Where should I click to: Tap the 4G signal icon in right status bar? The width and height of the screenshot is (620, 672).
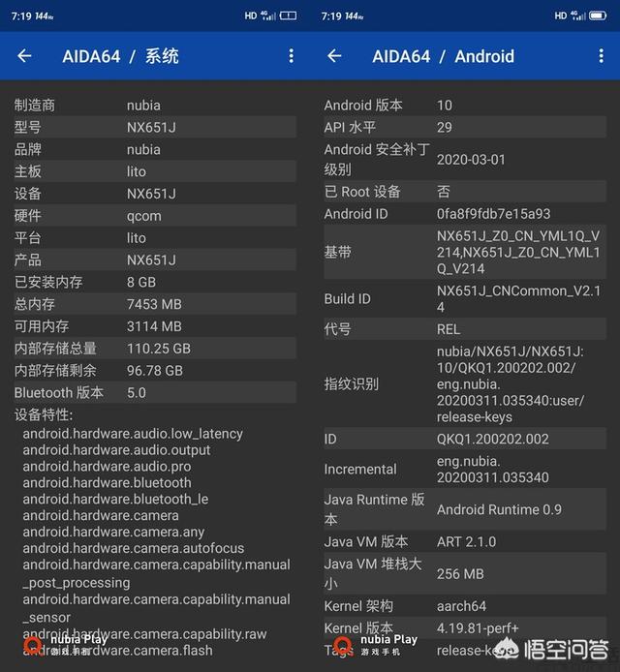(578, 15)
